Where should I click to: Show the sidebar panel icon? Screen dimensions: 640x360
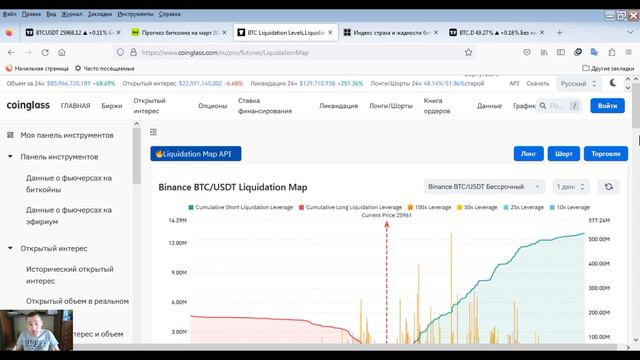point(561,52)
